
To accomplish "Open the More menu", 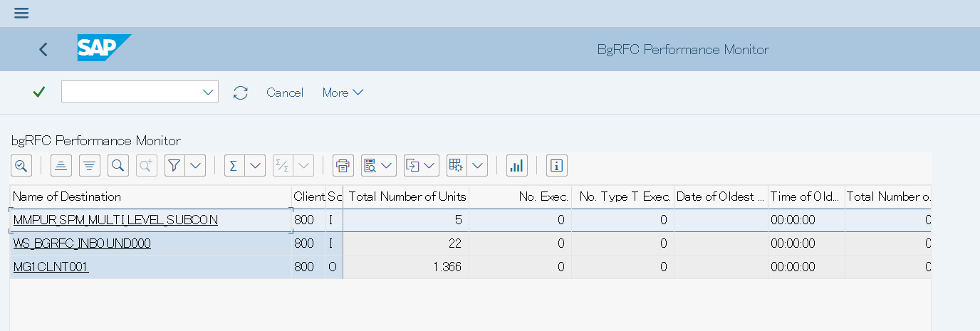I will (343, 93).
